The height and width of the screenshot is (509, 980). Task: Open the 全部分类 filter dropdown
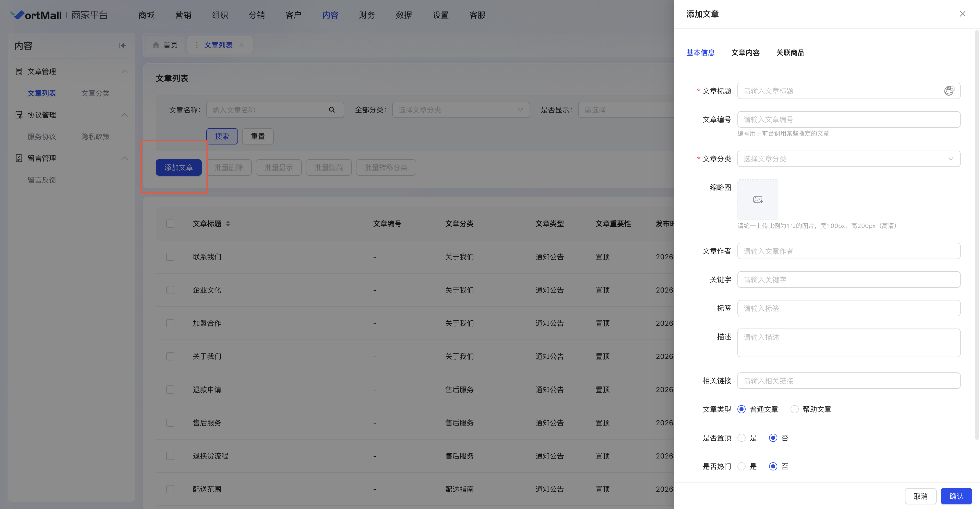coord(460,110)
